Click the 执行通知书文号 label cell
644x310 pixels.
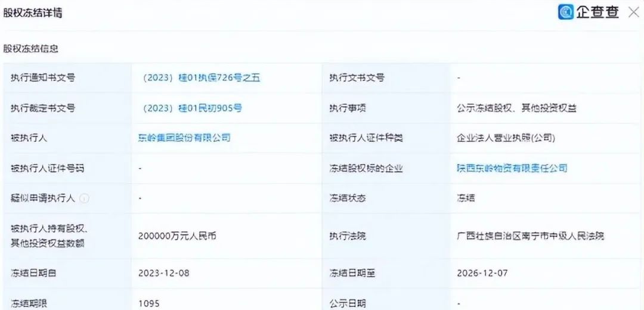point(67,78)
